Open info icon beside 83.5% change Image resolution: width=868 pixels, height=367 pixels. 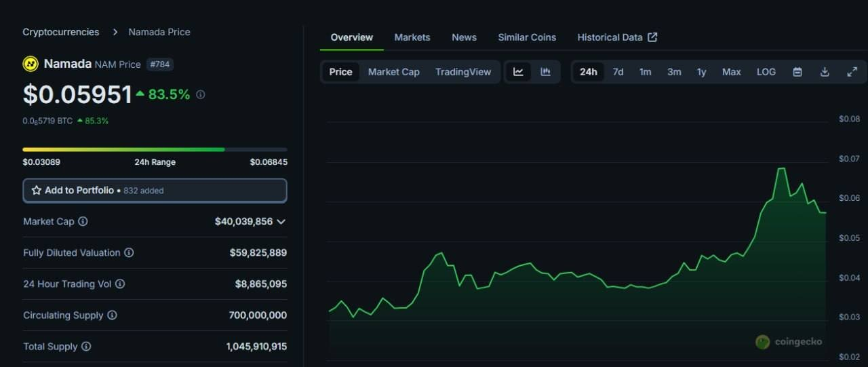(200, 95)
